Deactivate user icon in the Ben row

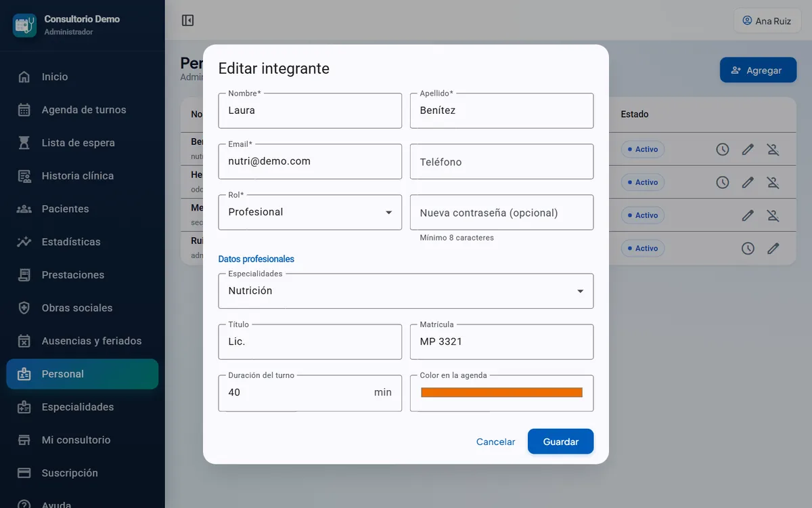(x=773, y=149)
